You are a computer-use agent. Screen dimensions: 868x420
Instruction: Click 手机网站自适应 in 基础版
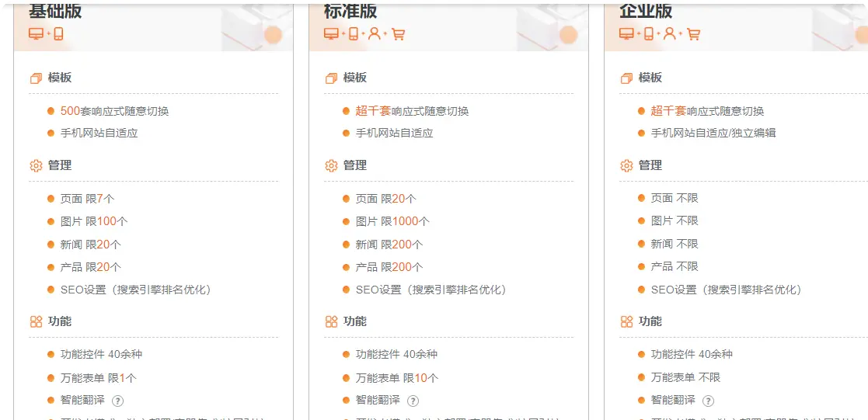click(x=99, y=134)
